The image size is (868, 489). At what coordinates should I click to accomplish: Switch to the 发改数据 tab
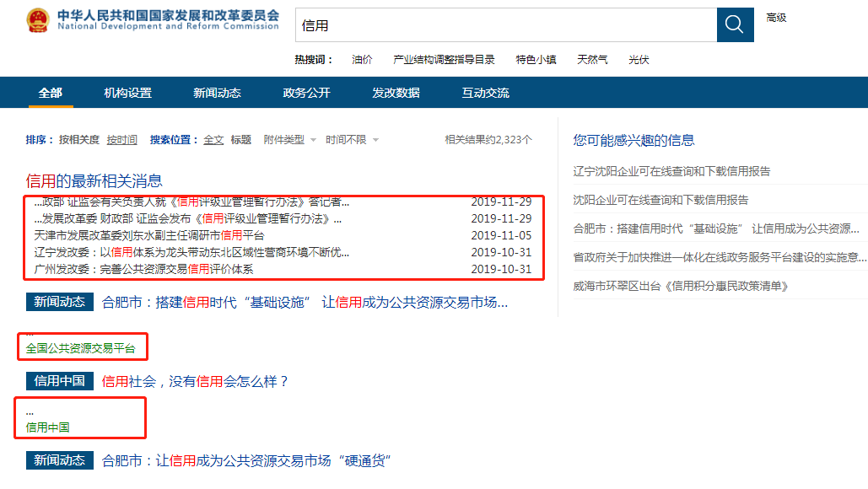point(396,93)
